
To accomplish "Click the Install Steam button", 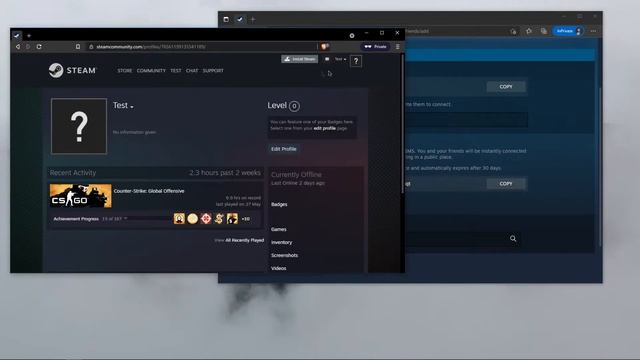I will tap(300, 59).
